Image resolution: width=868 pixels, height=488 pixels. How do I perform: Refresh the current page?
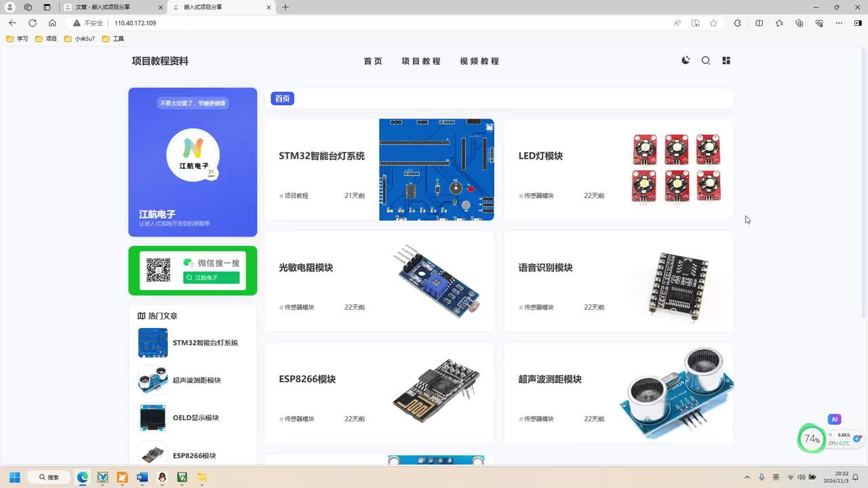[32, 23]
